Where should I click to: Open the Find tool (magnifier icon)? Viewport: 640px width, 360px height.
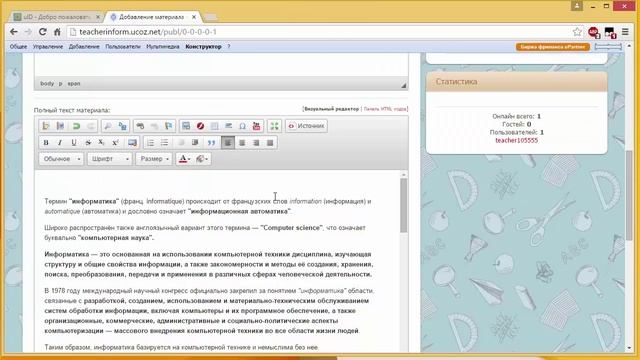pyautogui.click(x=108, y=126)
